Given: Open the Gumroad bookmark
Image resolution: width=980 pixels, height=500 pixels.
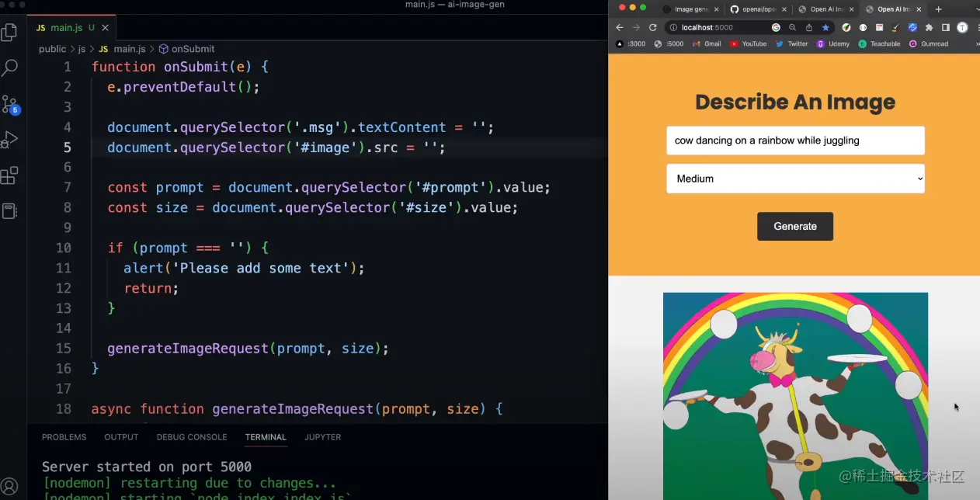Looking at the screenshot, I should [929, 43].
